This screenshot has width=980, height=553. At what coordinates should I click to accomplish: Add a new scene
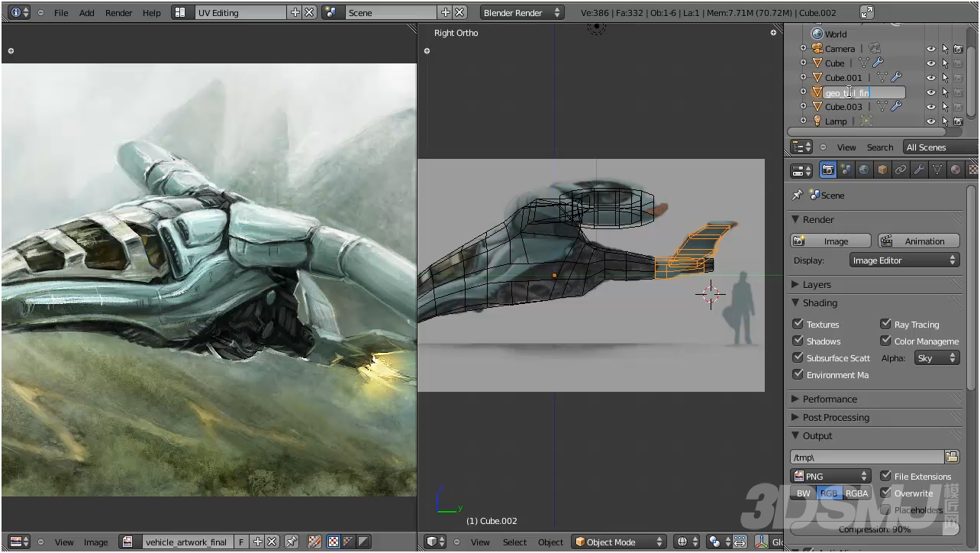(x=446, y=12)
